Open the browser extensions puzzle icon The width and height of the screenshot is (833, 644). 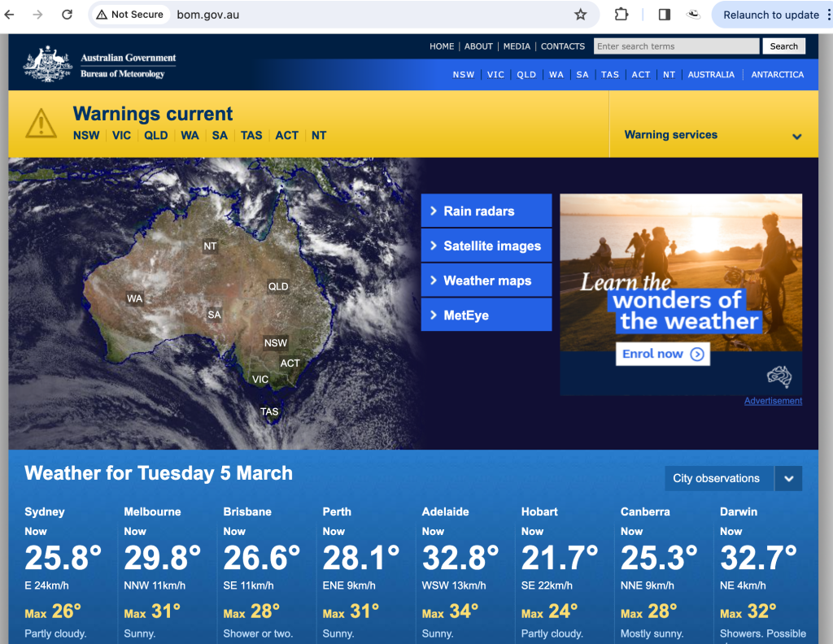[621, 15]
